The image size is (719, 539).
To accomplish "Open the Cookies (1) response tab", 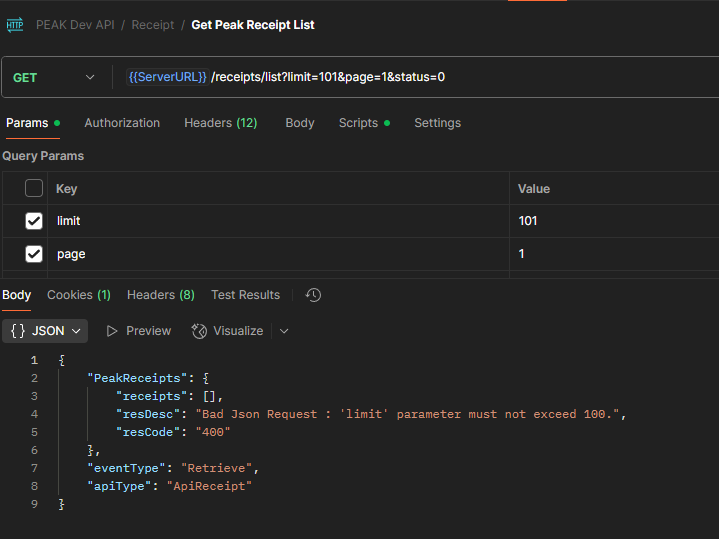I will click(x=79, y=295).
